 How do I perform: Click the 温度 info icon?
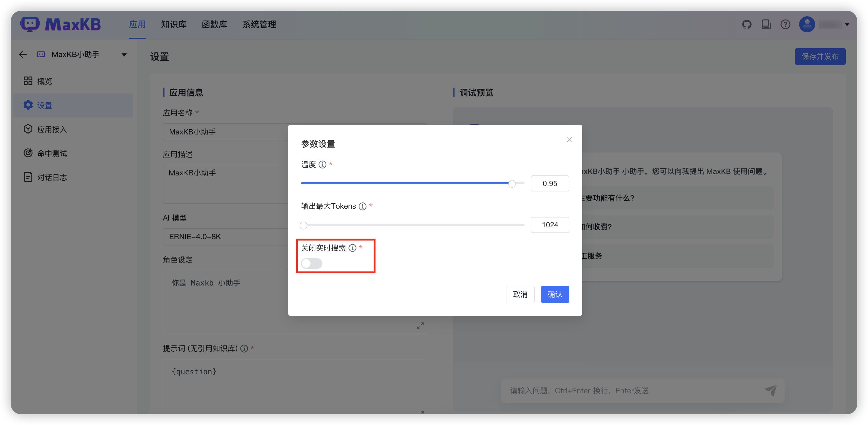(322, 165)
